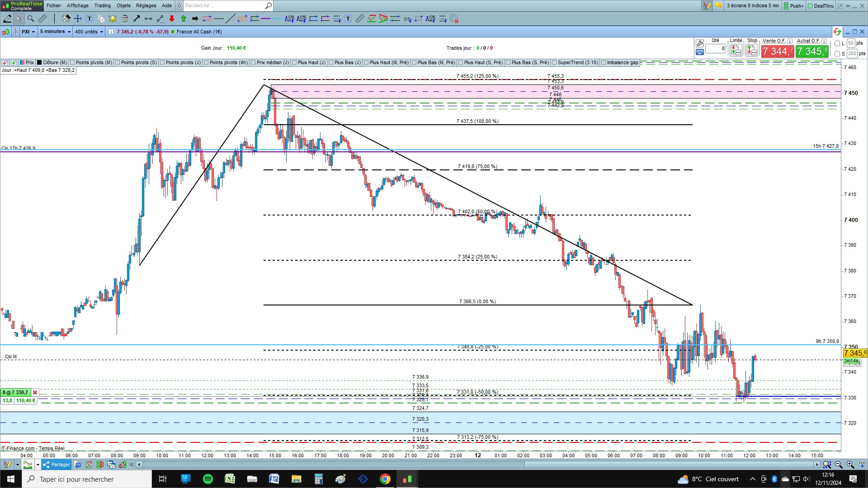This screenshot has height=488, width=868.
Task: Click the Partager share button
Action: (57, 465)
